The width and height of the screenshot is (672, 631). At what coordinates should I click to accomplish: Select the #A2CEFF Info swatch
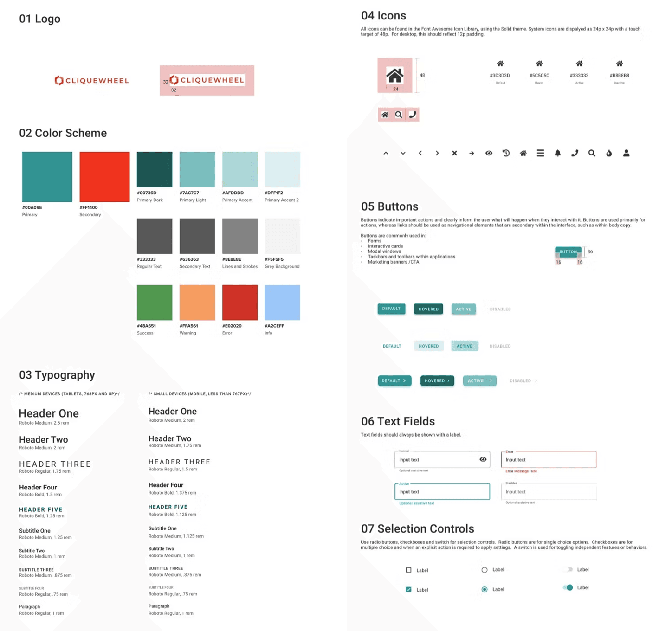[x=282, y=303]
